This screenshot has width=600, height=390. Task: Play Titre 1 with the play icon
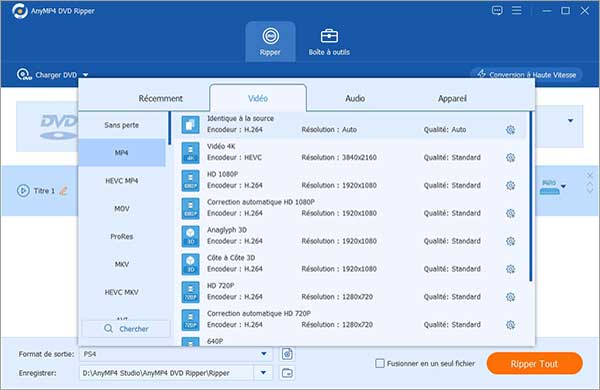pos(23,191)
